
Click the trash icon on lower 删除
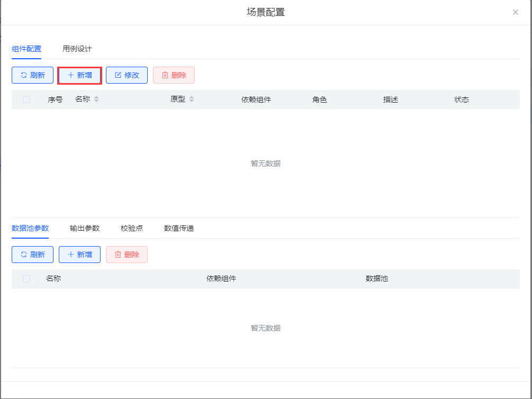tap(118, 255)
